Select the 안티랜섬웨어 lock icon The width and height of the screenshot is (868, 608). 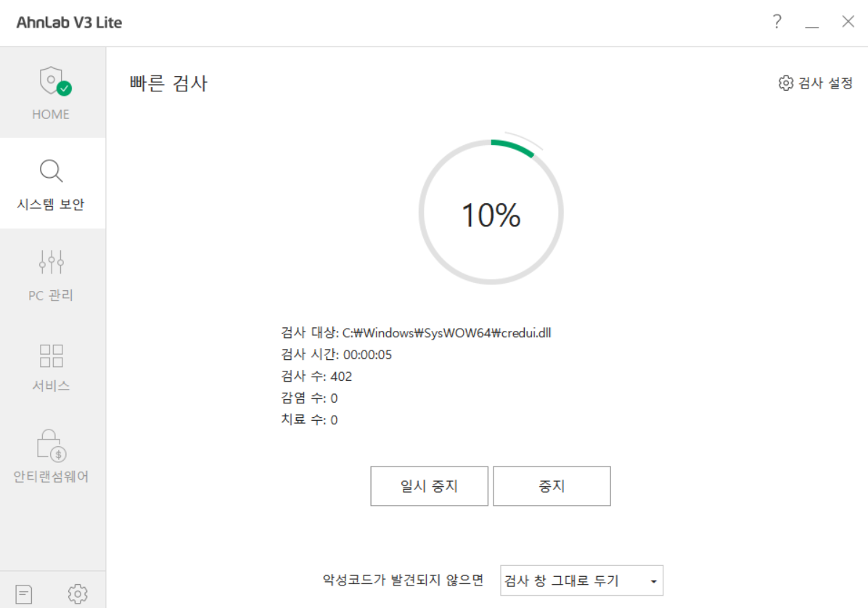pos(51,445)
